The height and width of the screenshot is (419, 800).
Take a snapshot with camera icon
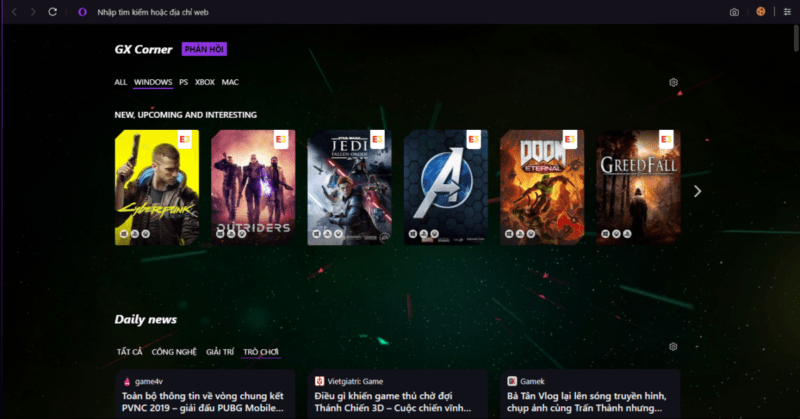click(734, 12)
